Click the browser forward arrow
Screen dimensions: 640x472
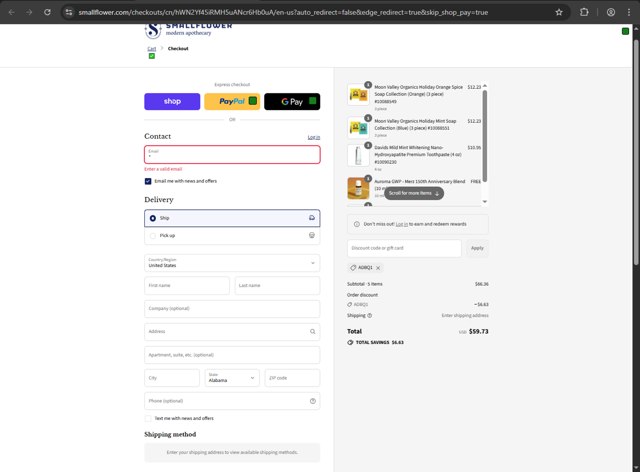29,12
